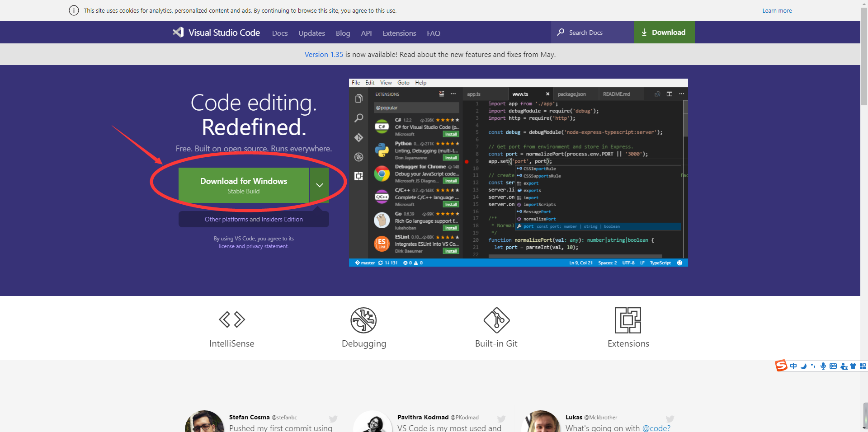Click the Extensions panel ellipsis more icon
Image resolution: width=868 pixels, height=432 pixels.
[x=453, y=94]
